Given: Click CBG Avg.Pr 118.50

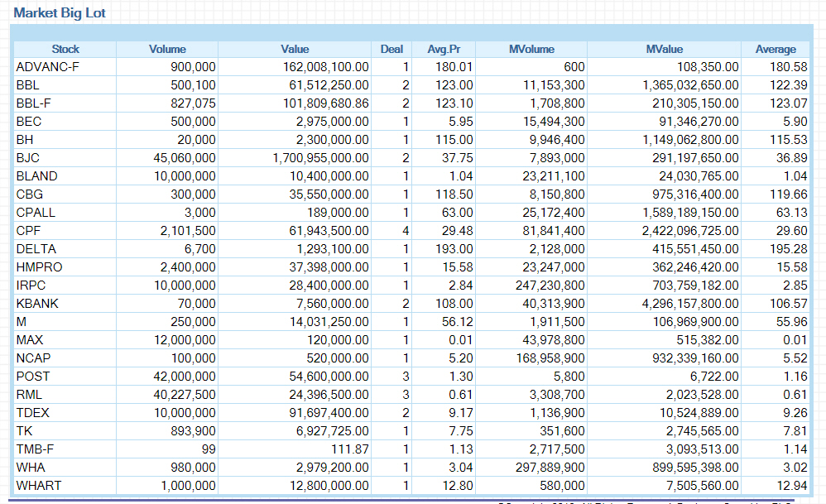Looking at the screenshot, I should click(454, 194).
